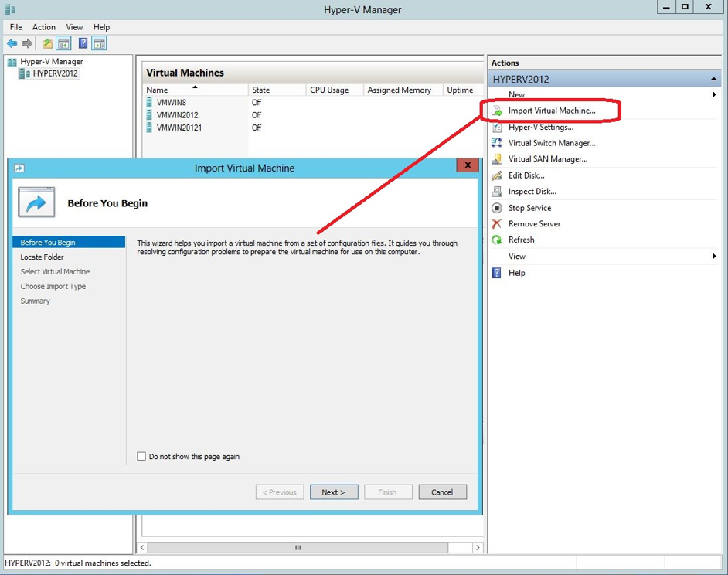Viewport: 728px width, 575px height.
Task: Open the File menu
Action: (x=15, y=27)
